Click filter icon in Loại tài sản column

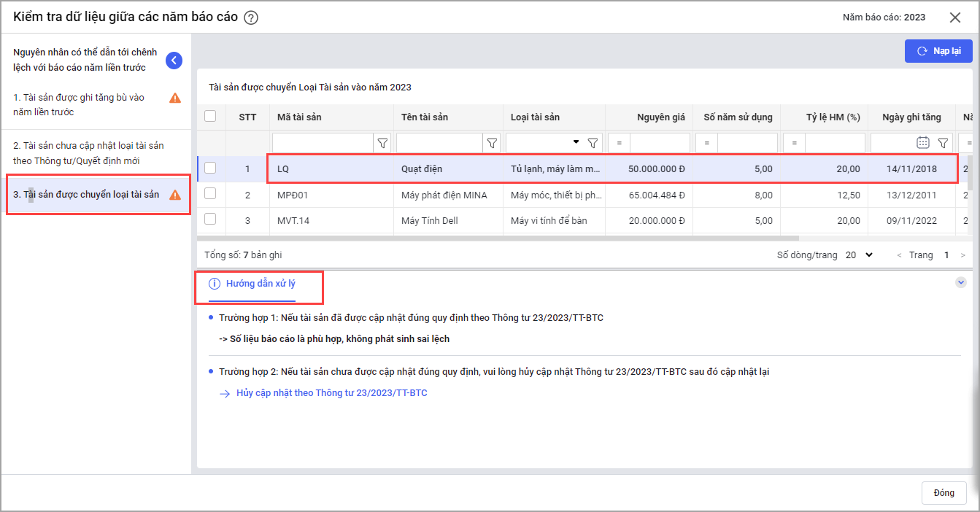tap(593, 143)
